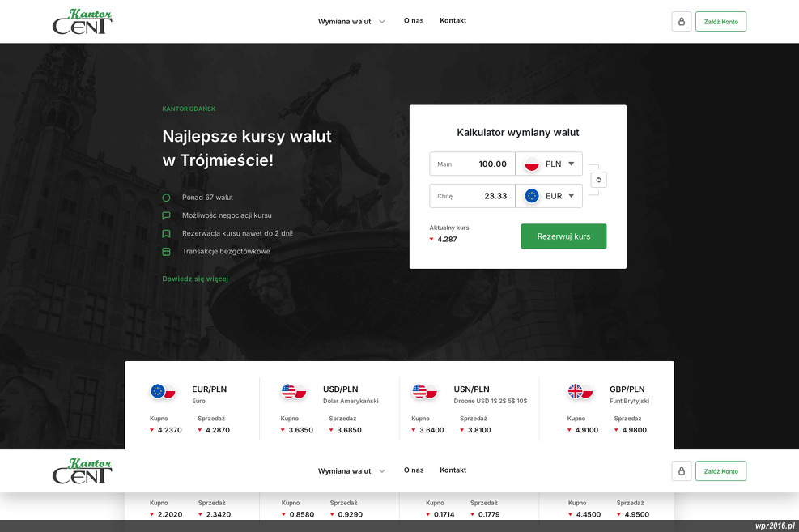Click the Kantor Cent logo in top header

click(82, 22)
